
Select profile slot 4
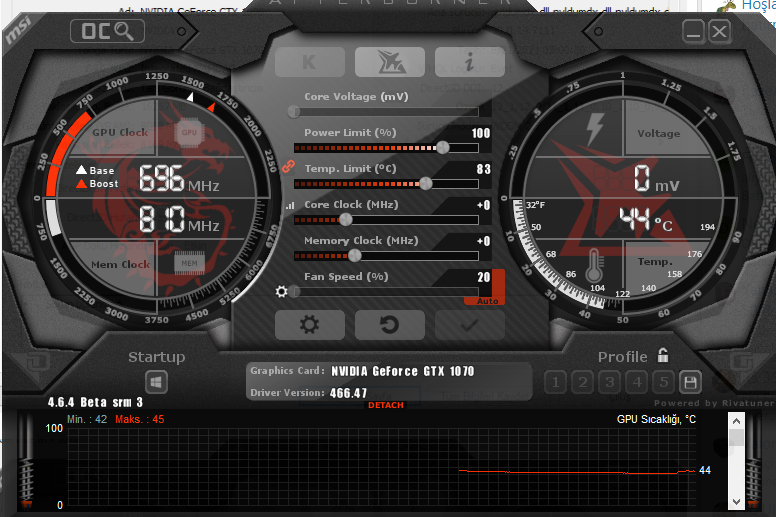[637, 382]
